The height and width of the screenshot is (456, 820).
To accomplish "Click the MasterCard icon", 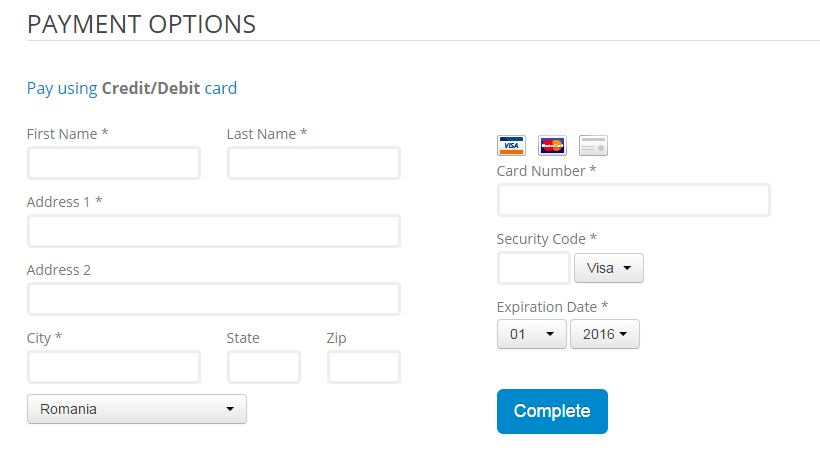I will point(552,146).
